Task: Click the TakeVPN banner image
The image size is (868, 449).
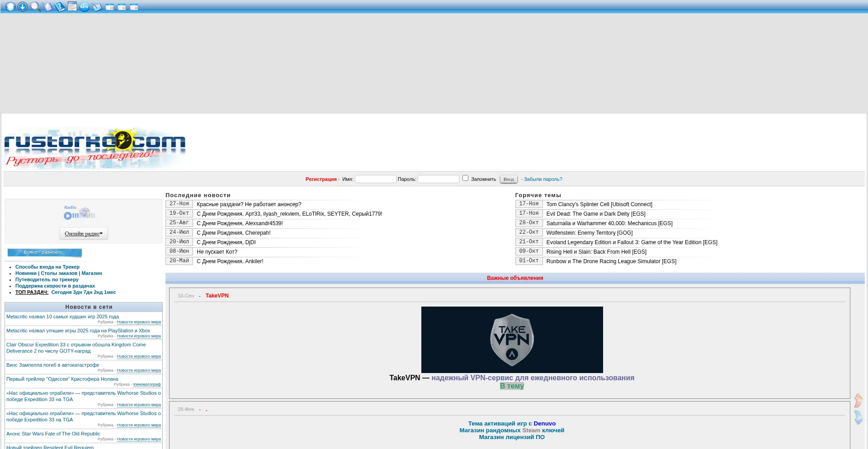Action: pos(512,340)
